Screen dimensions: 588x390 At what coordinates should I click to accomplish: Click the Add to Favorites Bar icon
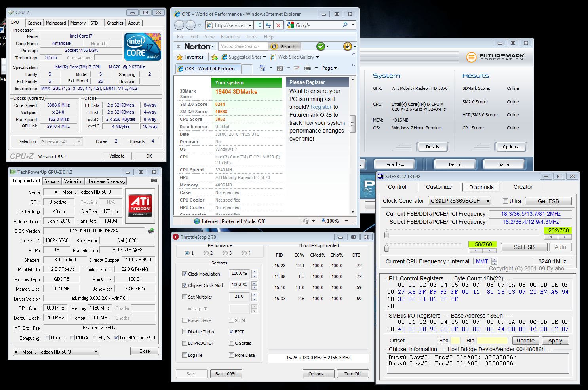click(215, 57)
